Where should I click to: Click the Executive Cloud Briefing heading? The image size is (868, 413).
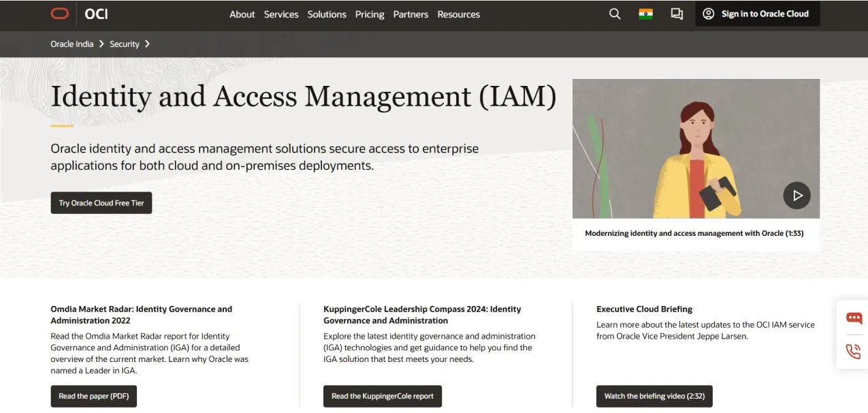pos(645,309)
